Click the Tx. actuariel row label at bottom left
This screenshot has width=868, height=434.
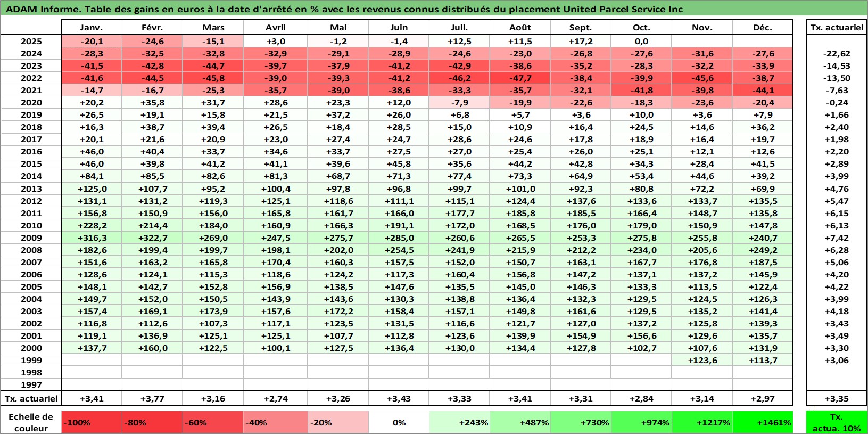coord(31,398)
